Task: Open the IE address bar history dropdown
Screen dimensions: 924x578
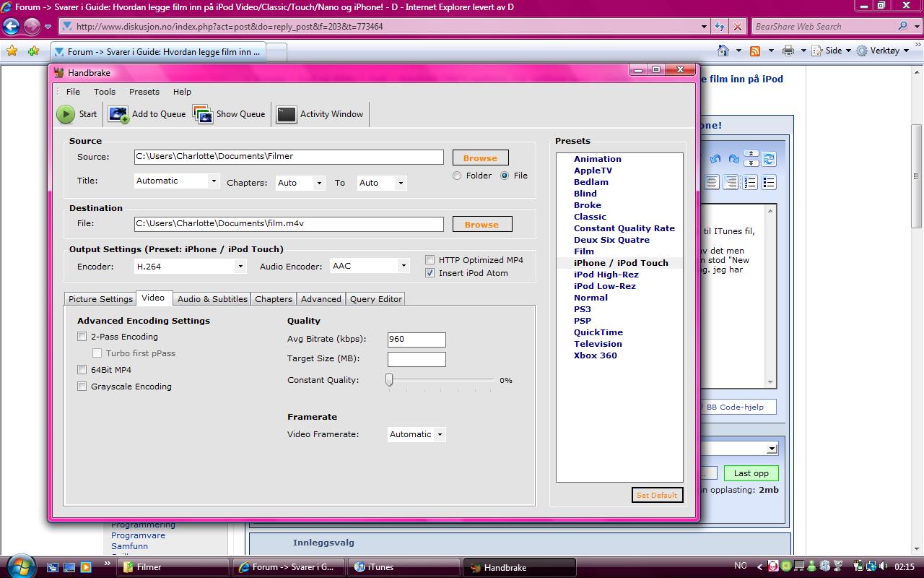Action: [x=705, y=27]
